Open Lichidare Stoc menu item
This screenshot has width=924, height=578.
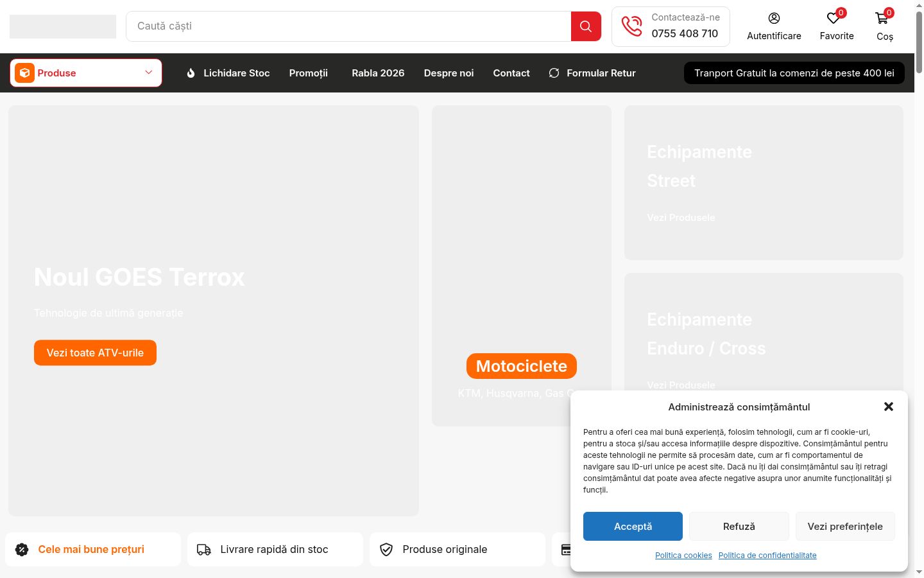click(x=237, y=73)
